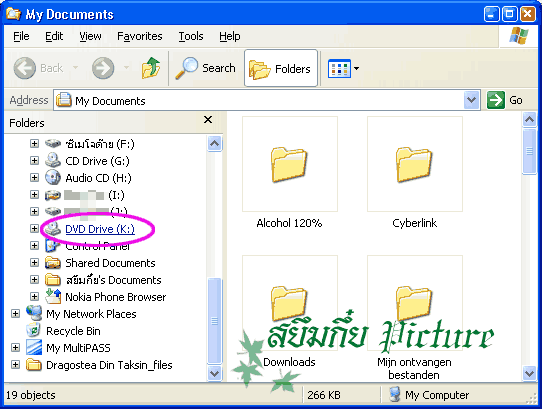This screenshot has height=409, width=542.
Task: Open the Address bar dropdown arrow
Action: [x=471, y=100]
